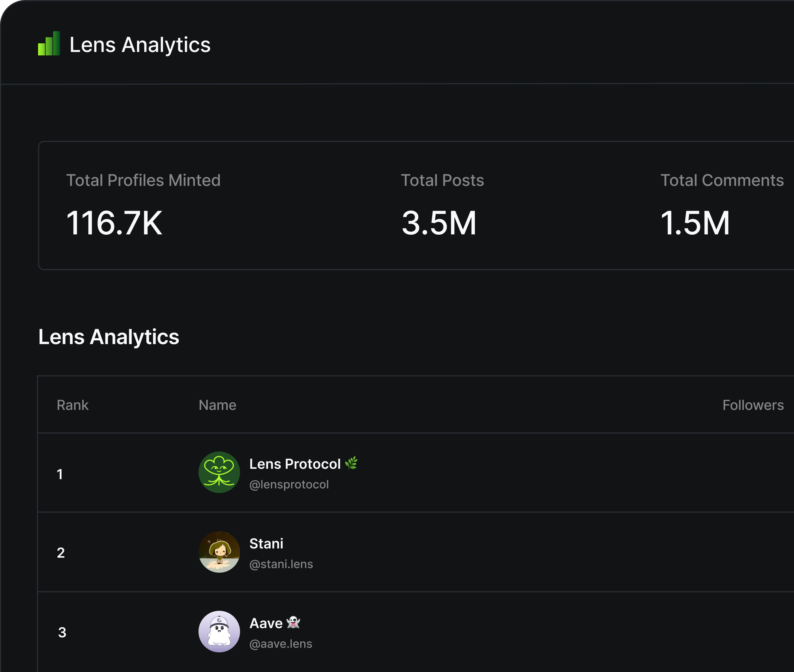Screen dimensions: 794x672
Task: Click the 116.7K profiles value
Action: 114,223
